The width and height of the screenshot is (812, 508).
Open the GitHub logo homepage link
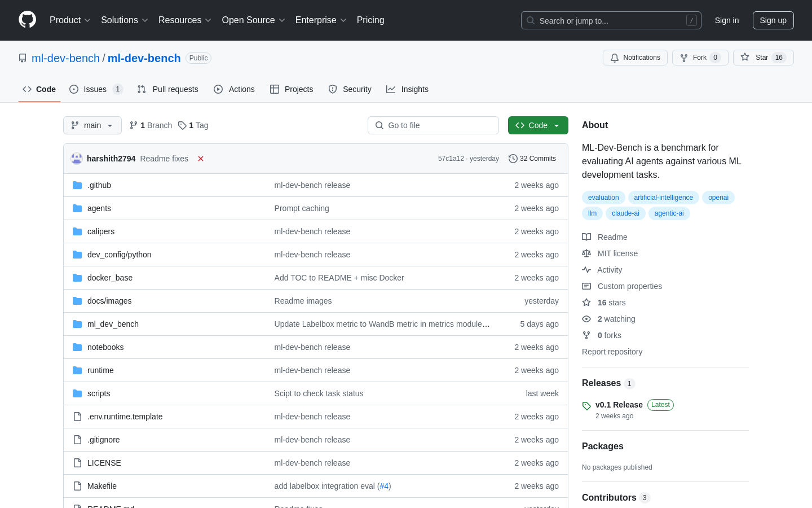click(27, 20)
